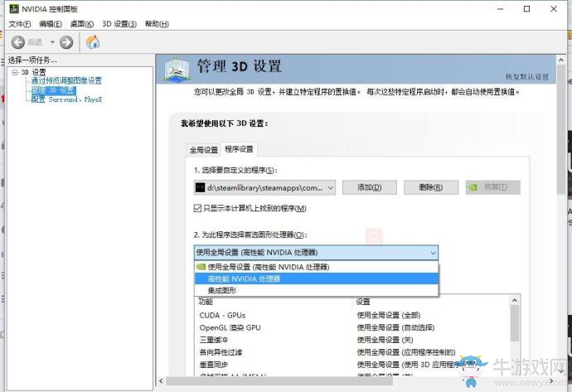Click horizontal scrollbar left arrow
Viewport: 572px width, 392px height.
tap(162, 381)
